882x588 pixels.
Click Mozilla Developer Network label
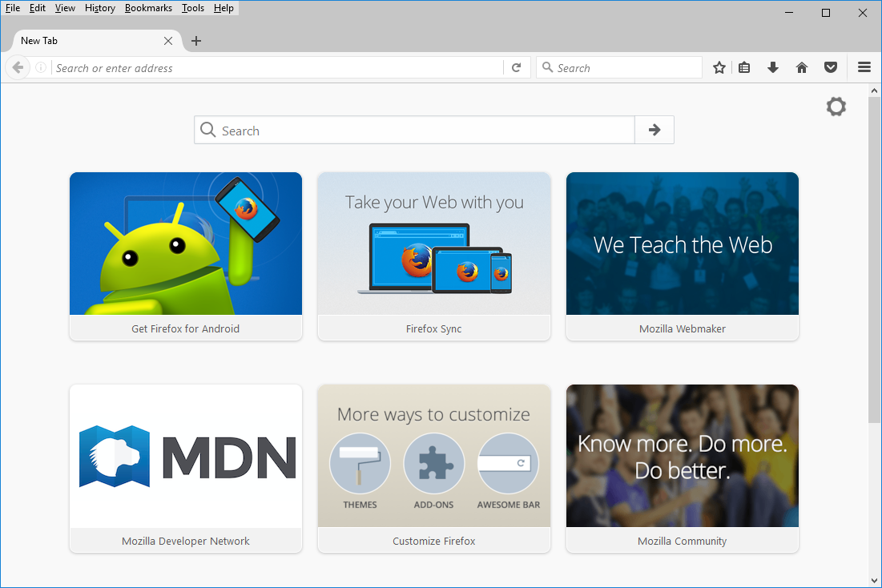click(x=186, y=541)
